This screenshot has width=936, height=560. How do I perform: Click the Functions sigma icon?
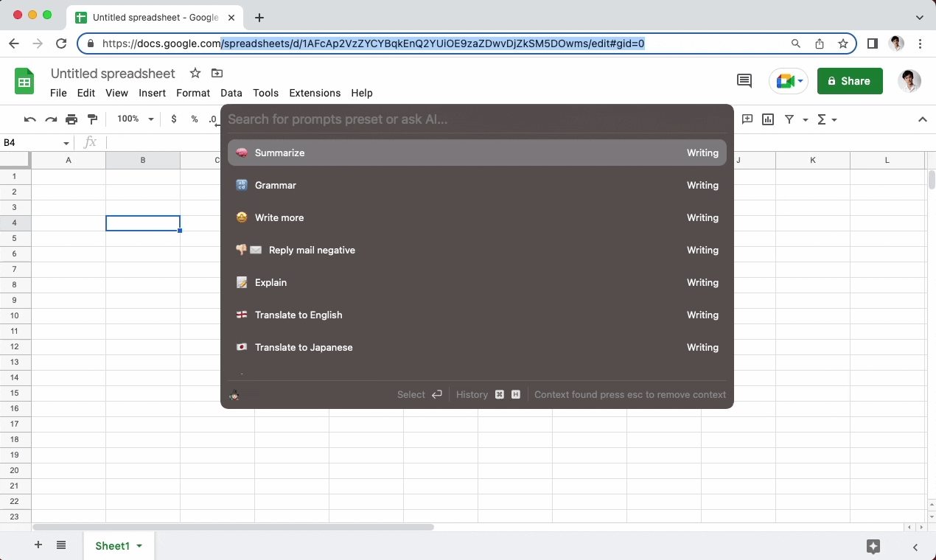823,119
